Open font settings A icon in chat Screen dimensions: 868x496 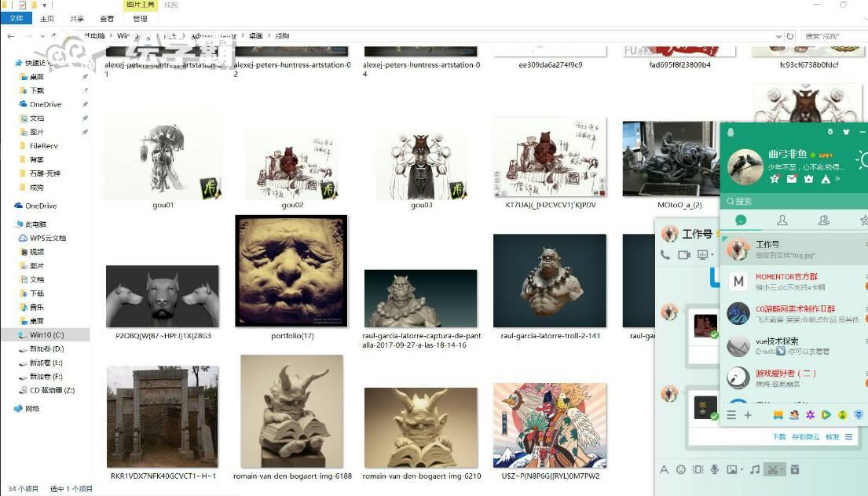(664, 469)
